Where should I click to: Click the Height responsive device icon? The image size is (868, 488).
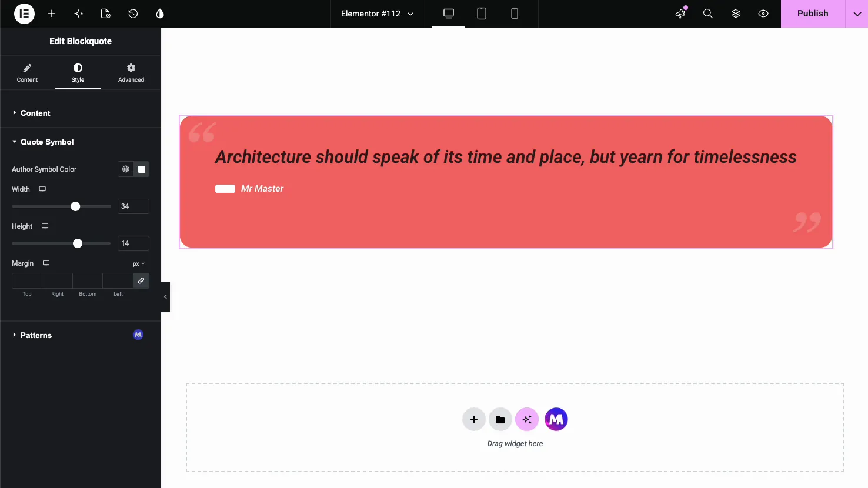coord(45,226)
